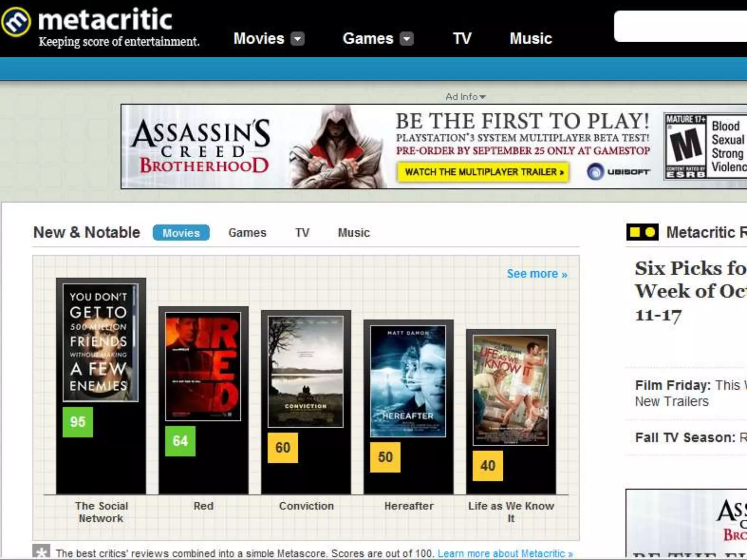Open Learn more about Metacritic link

[505, 553]
